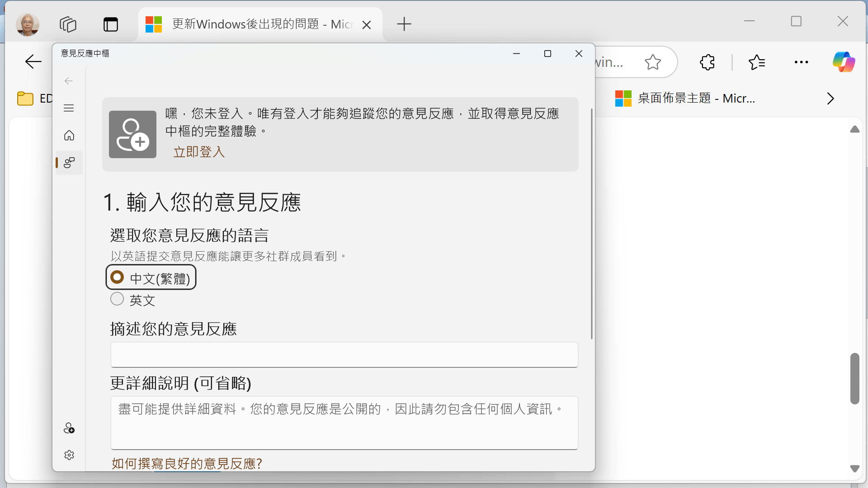This screenshot has height=488, width=868.
Task: Open the Feedback Hub home icon
Action: coord(69,136)
